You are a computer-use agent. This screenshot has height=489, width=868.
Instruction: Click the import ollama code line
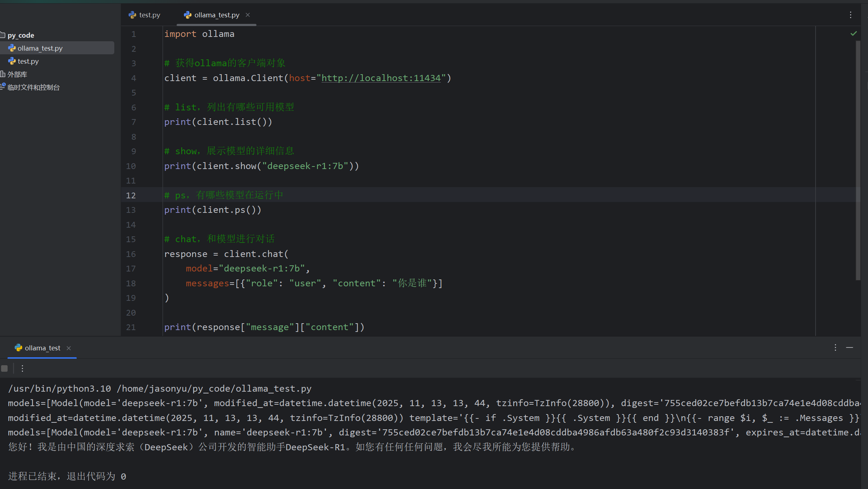click(199, 34)
